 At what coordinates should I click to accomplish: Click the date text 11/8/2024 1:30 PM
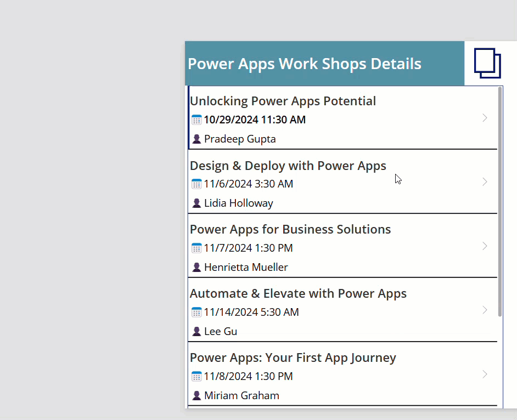(x=248, y=376)
